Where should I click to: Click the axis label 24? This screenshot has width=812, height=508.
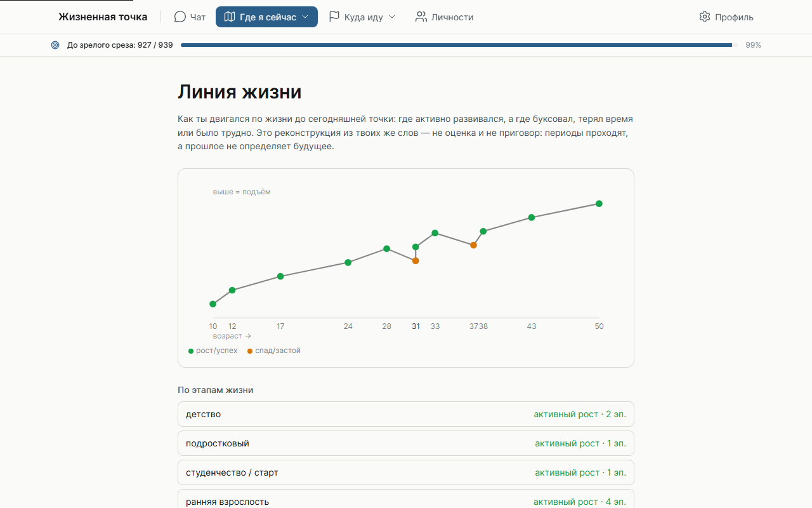pyautogui.click(x=348, y=326)
